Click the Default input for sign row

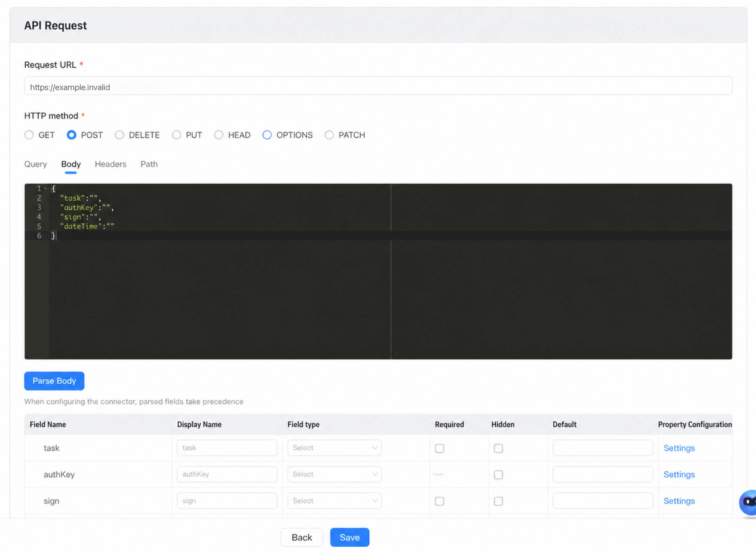tap(603, 501)
